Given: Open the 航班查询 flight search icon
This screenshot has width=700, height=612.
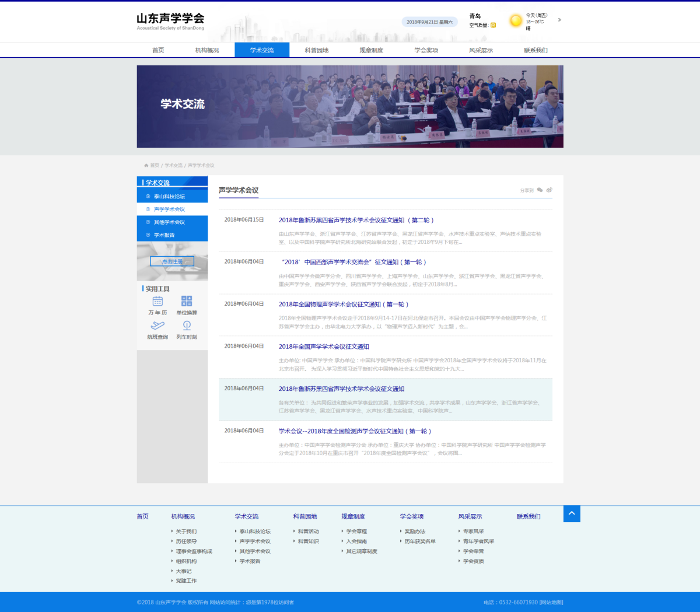Looking at the screenshot, I should 157,326.
